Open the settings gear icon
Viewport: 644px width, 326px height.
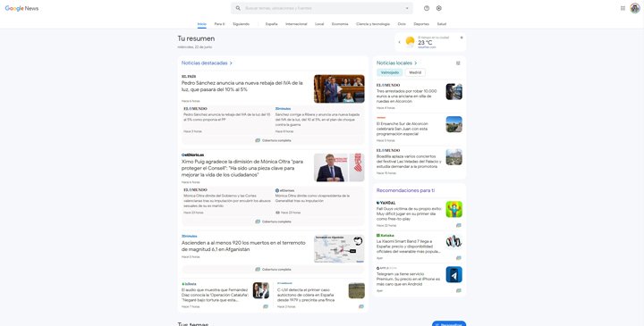(x=438, y=8)
